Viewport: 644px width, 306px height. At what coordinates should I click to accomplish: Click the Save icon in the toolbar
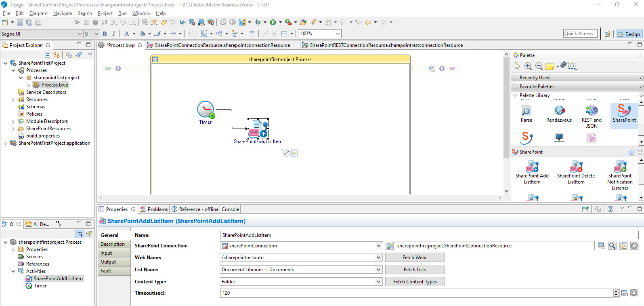tap(20, 22)
